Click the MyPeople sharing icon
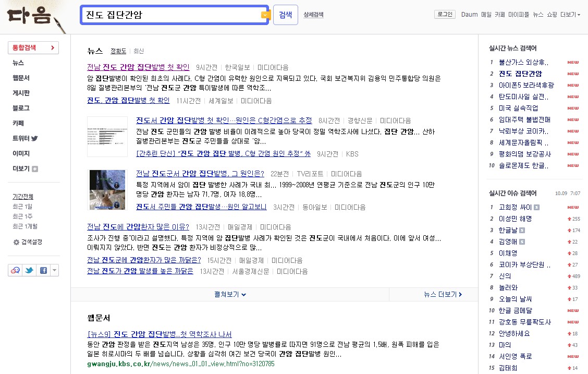588x374 pixels. pos(16,270)
